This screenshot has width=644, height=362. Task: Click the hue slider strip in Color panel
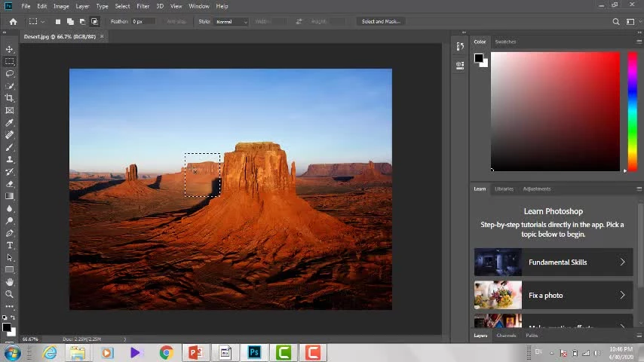[x=632, y=111]
